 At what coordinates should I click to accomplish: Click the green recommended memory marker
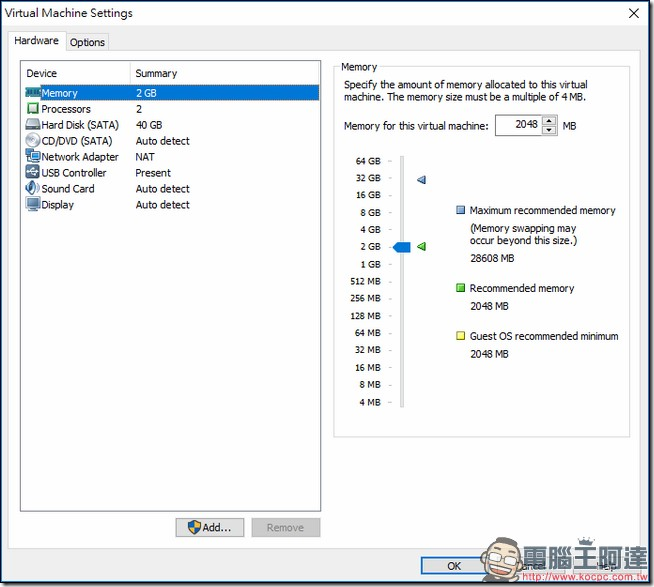click(x=421, y=247)
